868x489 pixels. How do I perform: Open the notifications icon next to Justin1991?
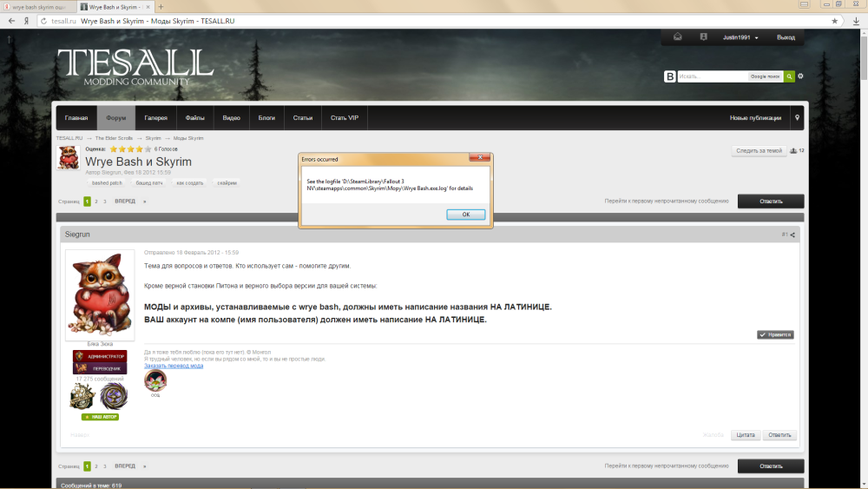[704, 37]
